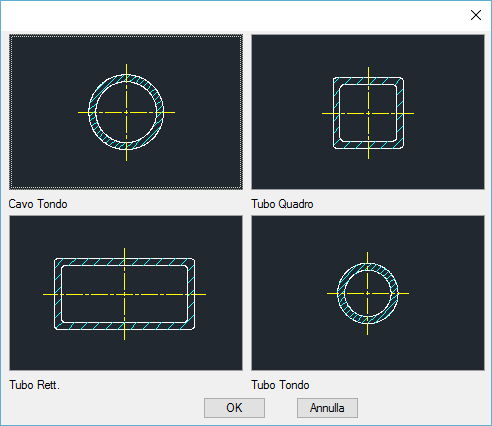The height and width of the screenshot is (426, 492).
Task: Pick the Tubo Tondo preview thumbnail
Action: (368, 293)
